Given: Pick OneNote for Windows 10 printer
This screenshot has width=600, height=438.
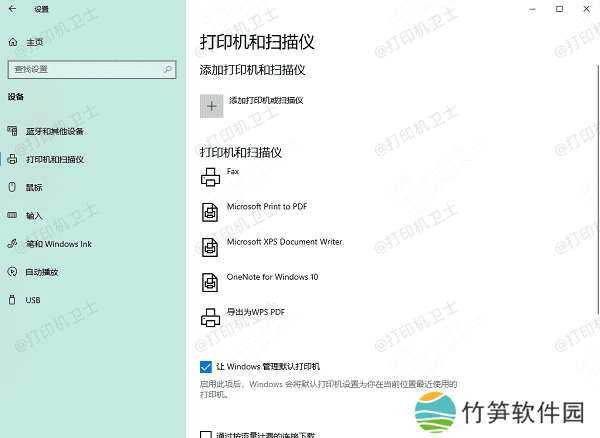Looking at the screenshot, I should click(x=272, y=277).
